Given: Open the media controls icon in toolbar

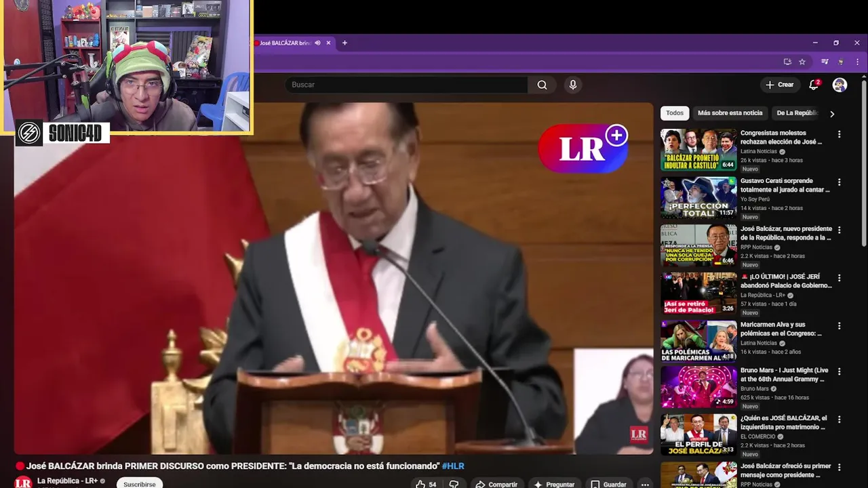Looking at the screenshot, I should [x=825, y=62].
